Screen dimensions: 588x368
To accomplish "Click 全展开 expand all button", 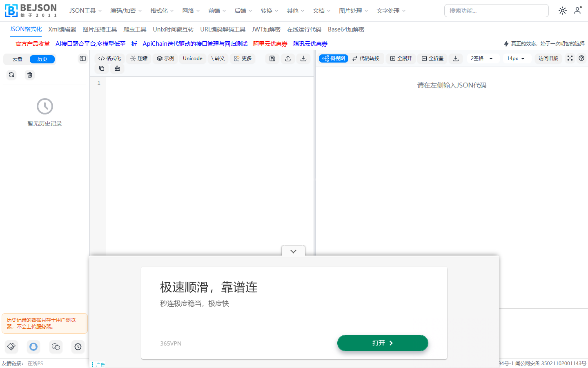I will tap(401, 58).
